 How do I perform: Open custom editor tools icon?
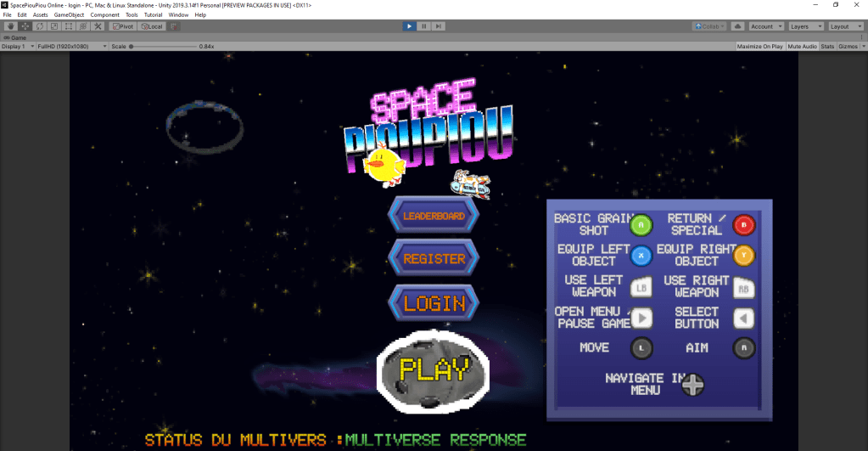[x=96, y=26]
